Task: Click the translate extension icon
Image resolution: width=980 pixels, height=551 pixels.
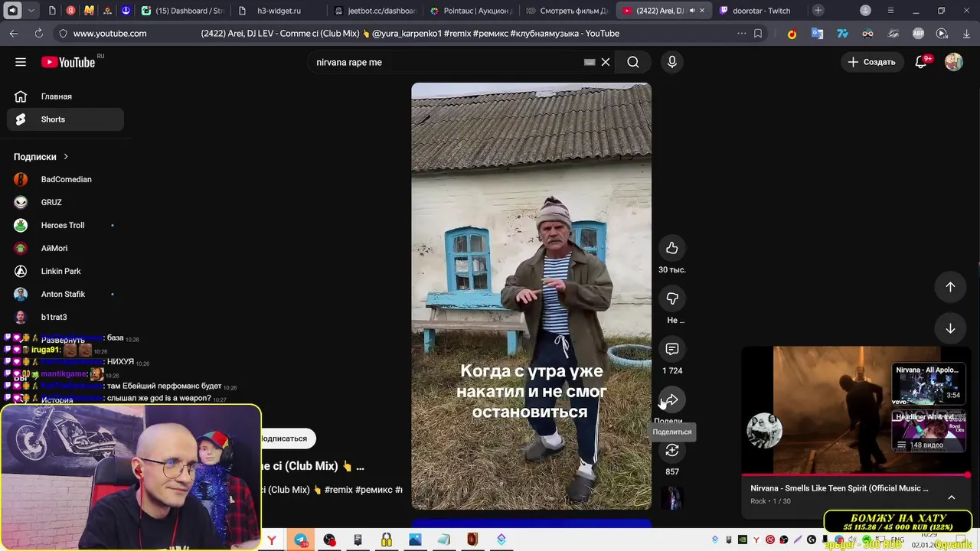Action: (818, 34)
